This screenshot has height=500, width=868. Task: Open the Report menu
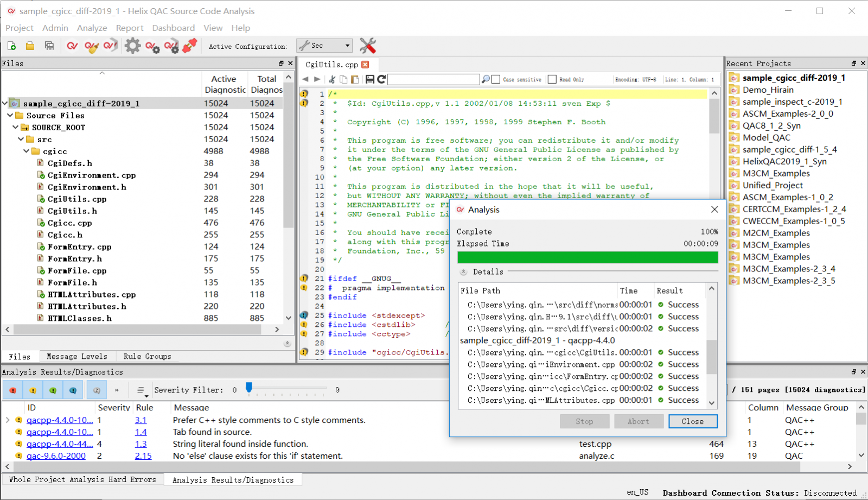pyautogui.click(x=130, y=28)
